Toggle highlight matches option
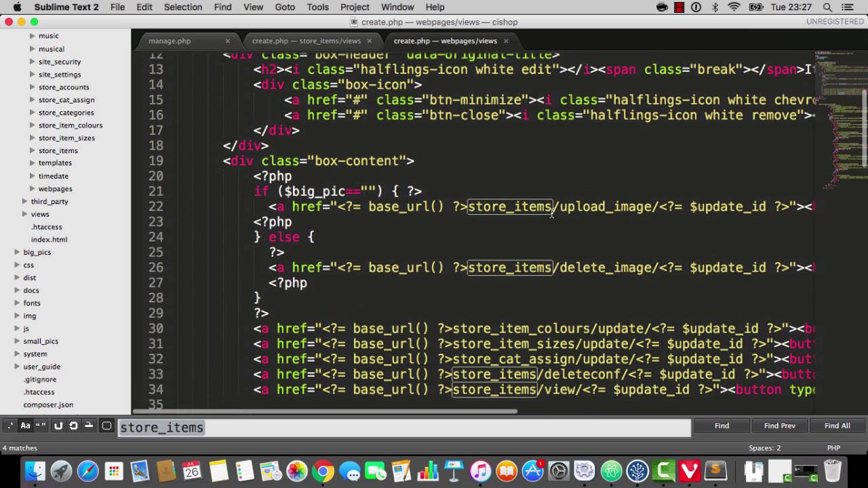The width and height of the screenshot is (868, 488). pyautogui.click(x=106, y=426)
